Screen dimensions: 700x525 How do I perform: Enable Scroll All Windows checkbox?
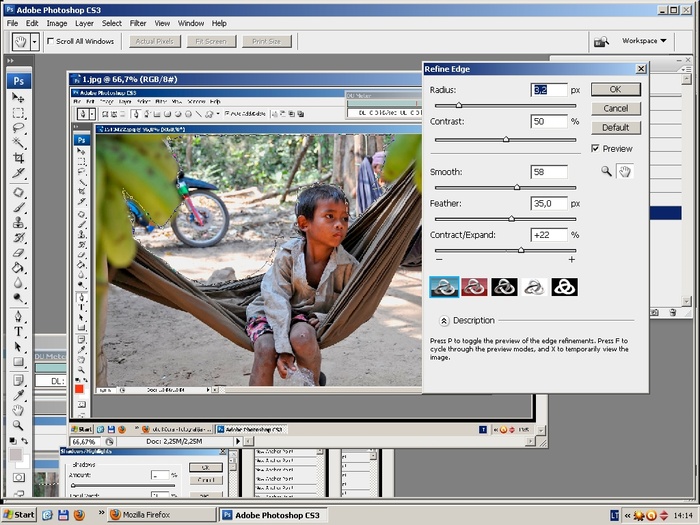coord(51,42)
